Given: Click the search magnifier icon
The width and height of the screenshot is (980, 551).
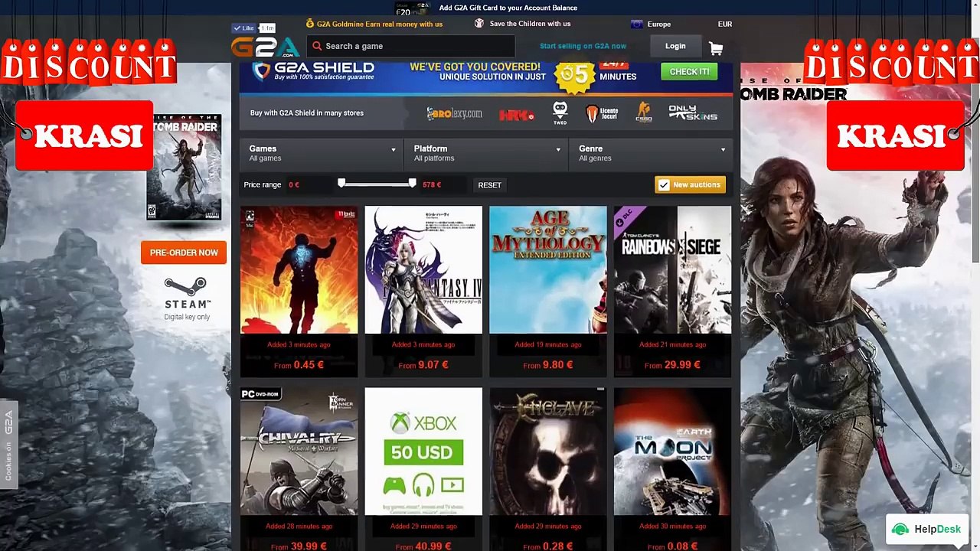Looking at the screenshot, I should click(x=317, y=46).
